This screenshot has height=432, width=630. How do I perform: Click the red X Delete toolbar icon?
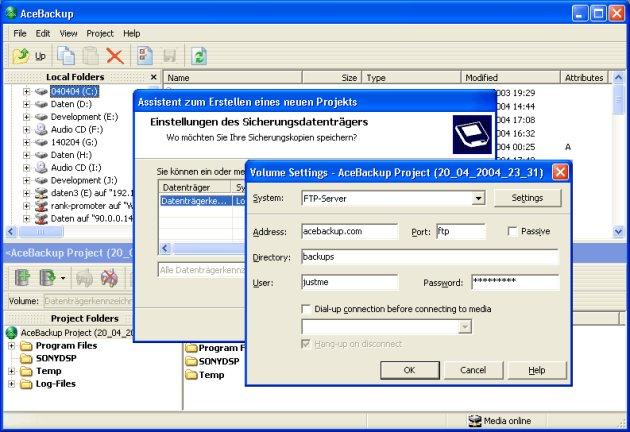pos(115,55)
